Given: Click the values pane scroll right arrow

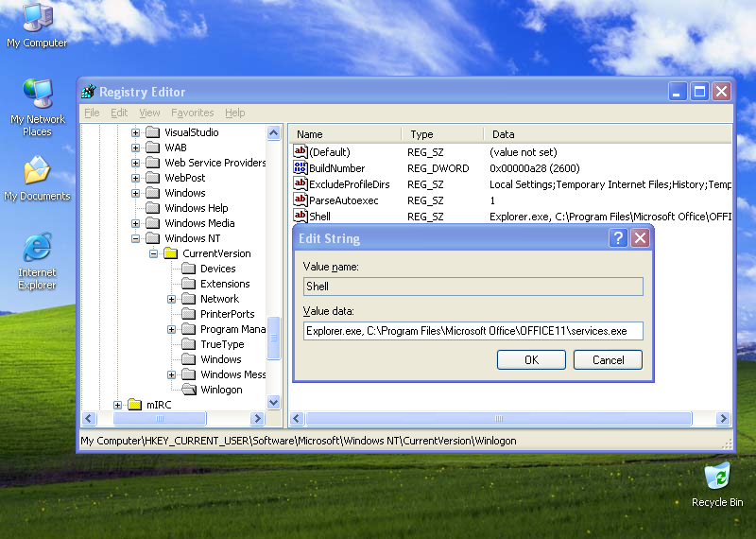Looking at the screenshot, I should point(723,418).
